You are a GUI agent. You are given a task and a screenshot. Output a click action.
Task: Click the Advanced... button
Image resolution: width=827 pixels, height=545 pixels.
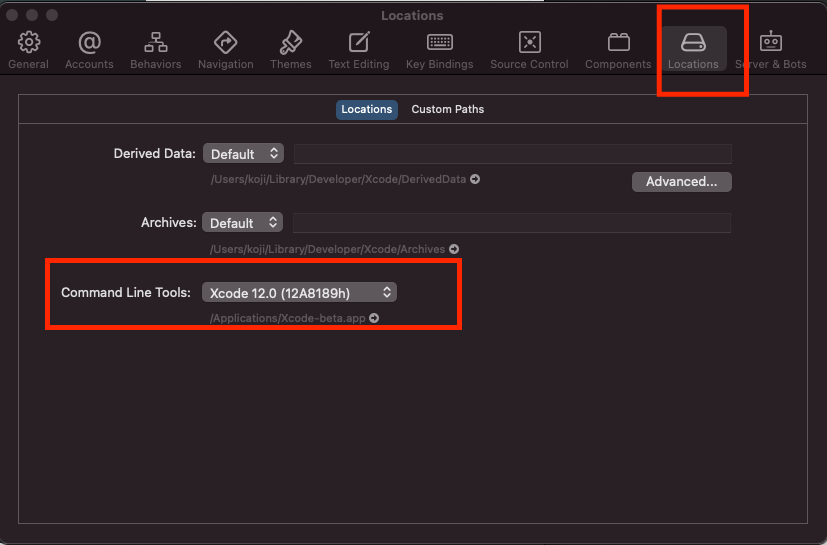(x=681, y=181)
